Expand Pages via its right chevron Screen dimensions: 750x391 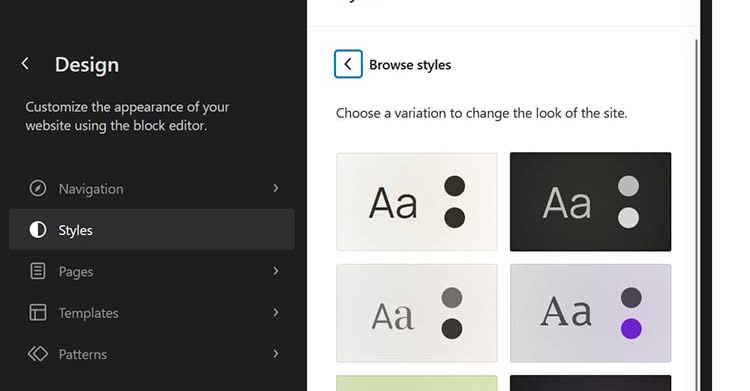[x=276, y=271]
